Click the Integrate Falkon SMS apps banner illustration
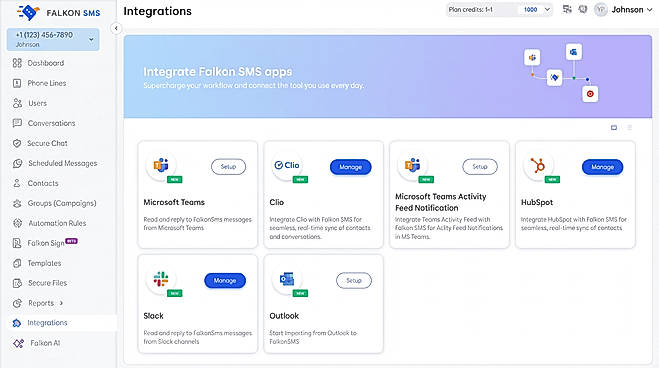The height and width of the screenshot is (368, 659). [561, 73]
